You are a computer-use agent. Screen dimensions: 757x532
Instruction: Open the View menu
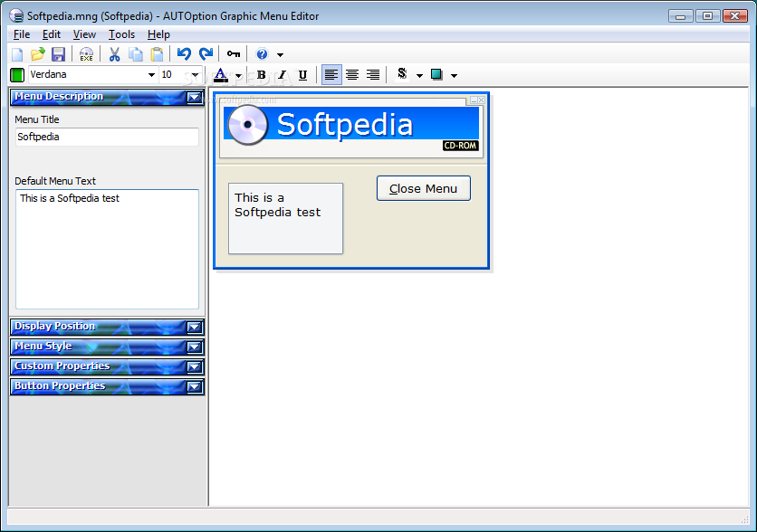tap(84, 34)
